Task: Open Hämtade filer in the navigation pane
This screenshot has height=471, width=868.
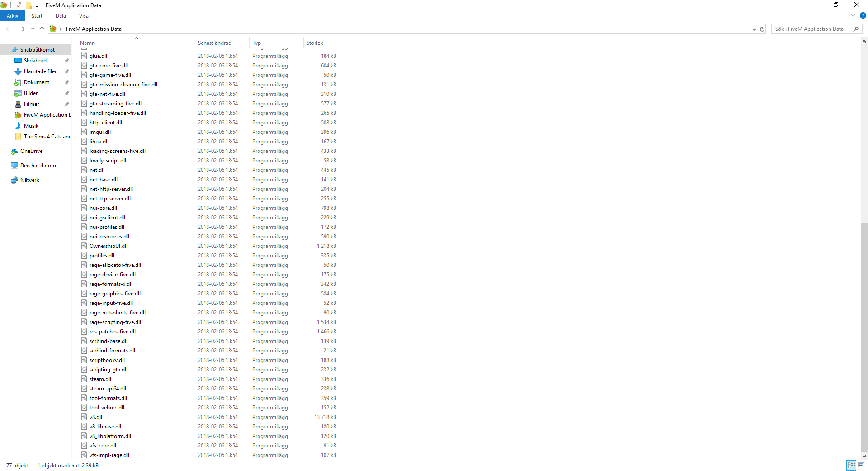Action: [40, 71]
